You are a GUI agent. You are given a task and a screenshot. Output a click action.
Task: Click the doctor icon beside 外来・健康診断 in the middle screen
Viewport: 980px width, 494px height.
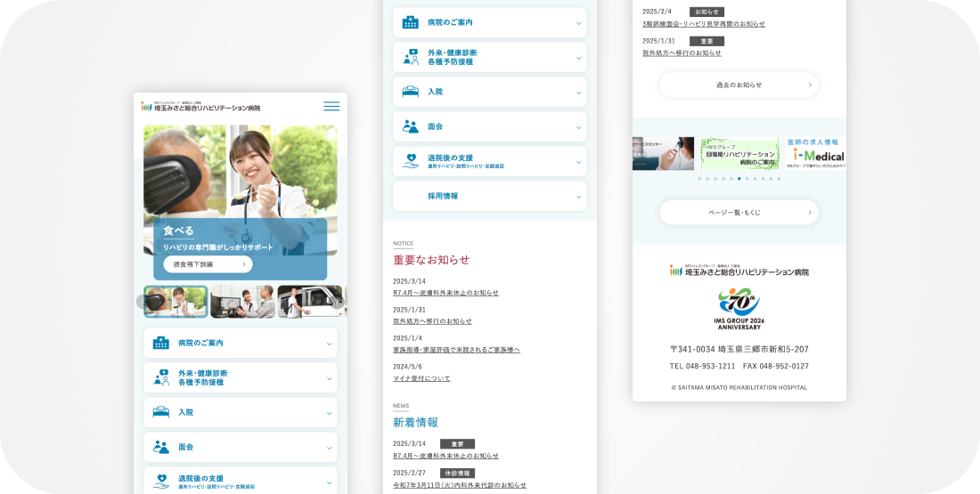(410, 57)
